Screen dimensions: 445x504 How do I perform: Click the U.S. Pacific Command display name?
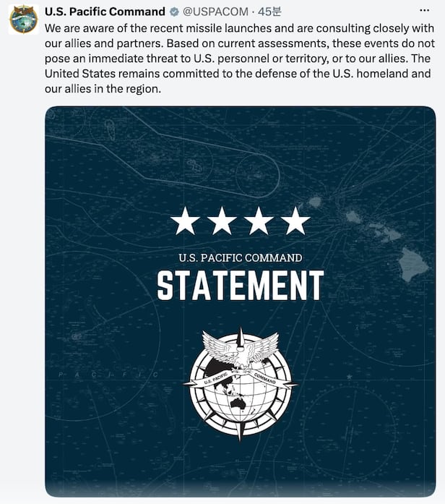[x=105, y=12]
